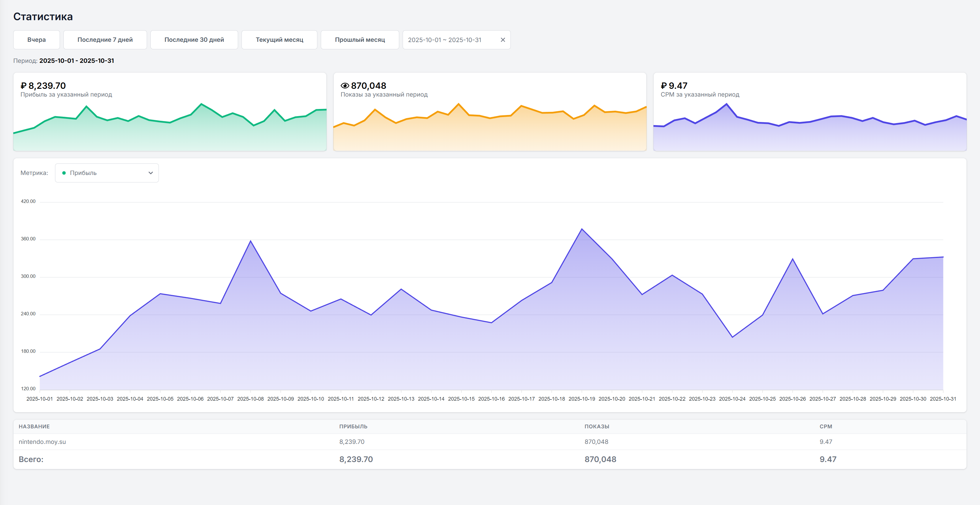Sort by ПРИБЫЛЬ column header
Image resolution: width=980 pixels, height=505 pixels.
point(353,427)
